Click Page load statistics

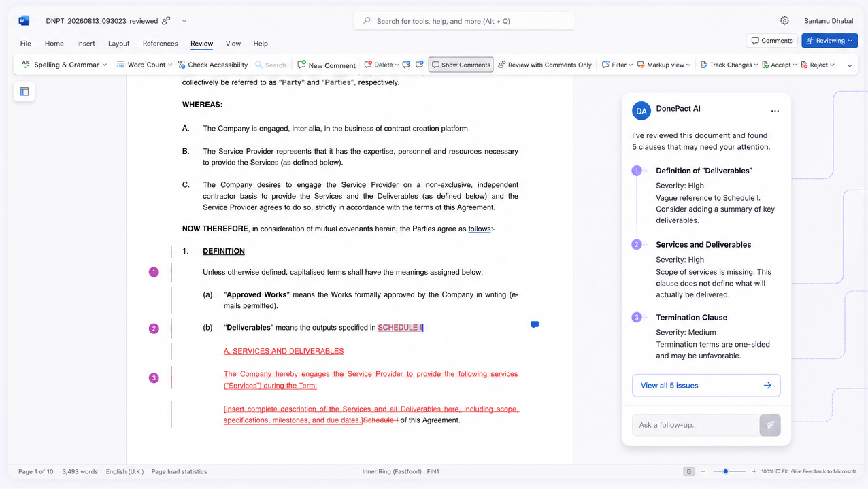(179, 471)
